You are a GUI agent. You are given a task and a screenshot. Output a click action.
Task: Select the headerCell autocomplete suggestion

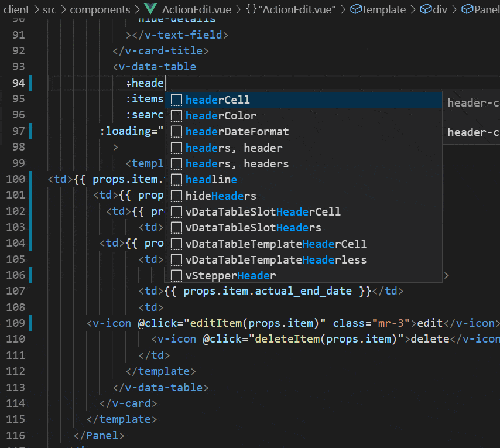tap(217, 100)
